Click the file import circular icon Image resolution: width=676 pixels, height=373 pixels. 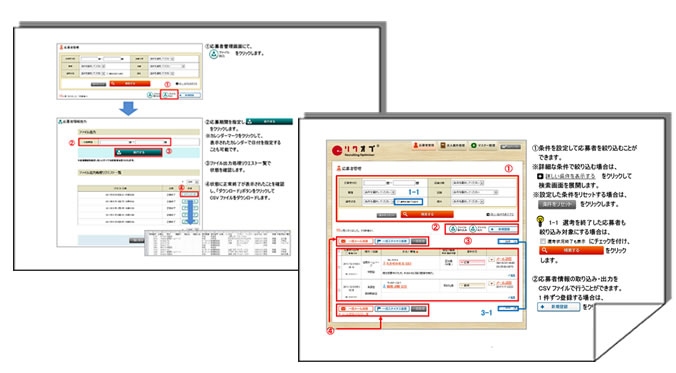pyautogui.click(x=452, y=229)
